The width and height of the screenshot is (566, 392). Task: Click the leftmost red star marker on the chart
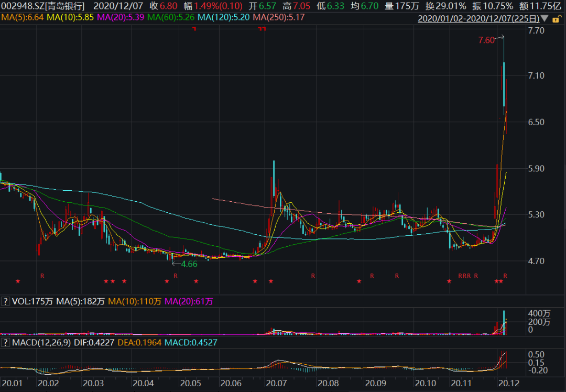tap(17, 281)
